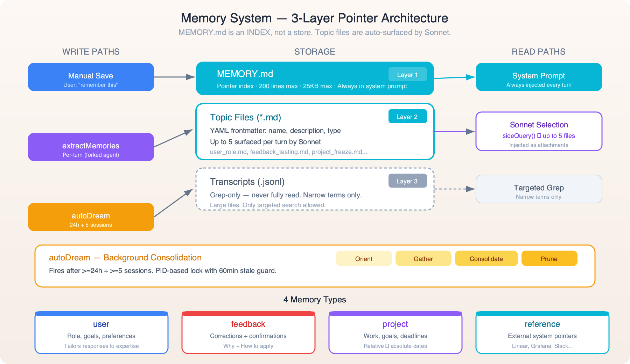The image size is (630, 364).
Task: Expand the Transcripts (.jsonl) dashed box
Action: [x=314, y=189]
